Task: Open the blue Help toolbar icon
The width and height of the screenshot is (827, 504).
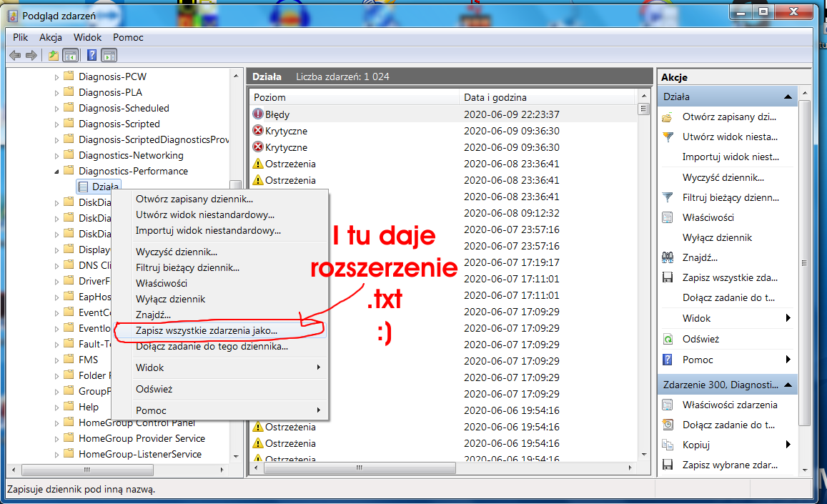Action: tap(91, 55)
